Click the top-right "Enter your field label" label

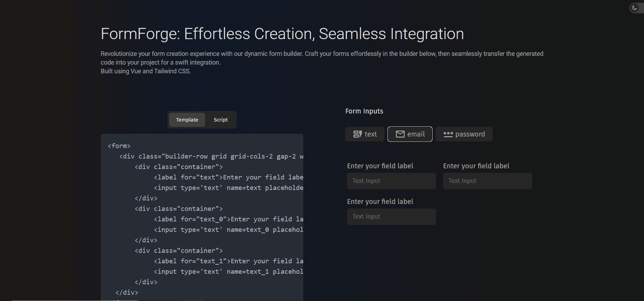pos(476,166)
